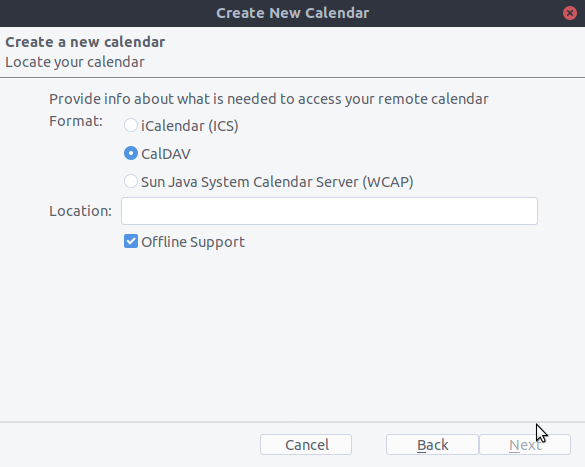The height and width of the screenshot is (467, 585).
Task: Cancel the calendar creation wizard
Action: [x=306, y=445]
